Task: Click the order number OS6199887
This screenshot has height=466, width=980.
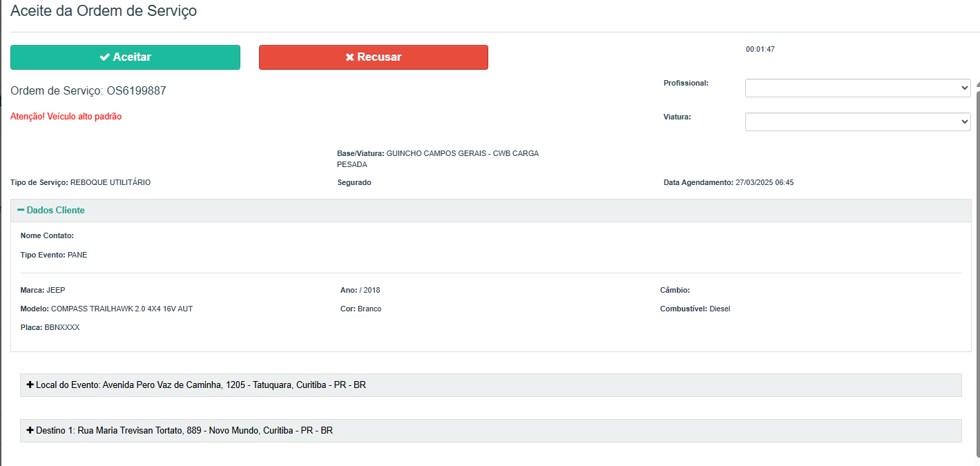Action: click(x=136, y=90)
